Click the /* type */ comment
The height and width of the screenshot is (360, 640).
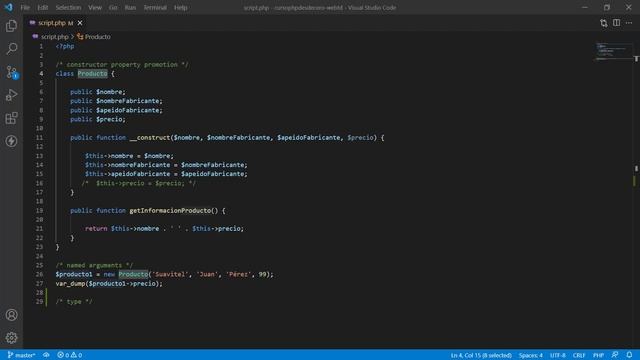tap(74, 302)
